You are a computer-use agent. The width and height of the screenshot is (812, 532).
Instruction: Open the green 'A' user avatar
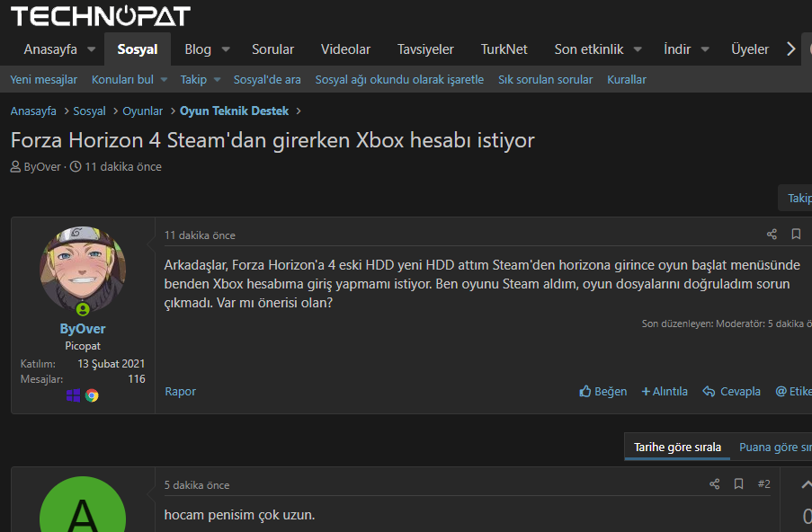(x=83, y=504)
